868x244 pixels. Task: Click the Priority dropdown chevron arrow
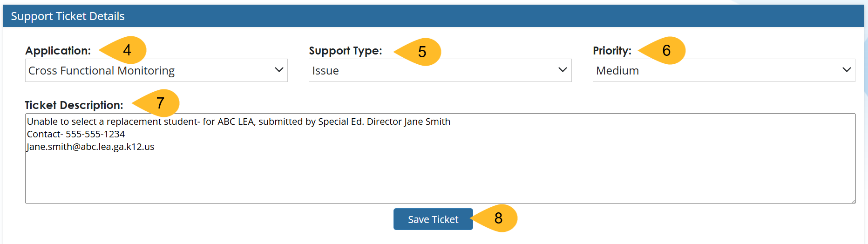[x=847, y=70]
